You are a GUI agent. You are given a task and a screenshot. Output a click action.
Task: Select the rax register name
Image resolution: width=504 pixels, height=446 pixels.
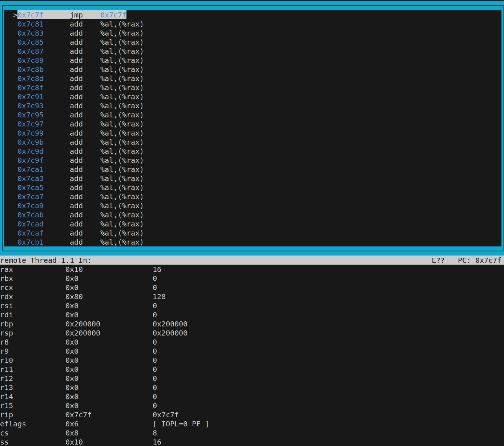point(7,269)
